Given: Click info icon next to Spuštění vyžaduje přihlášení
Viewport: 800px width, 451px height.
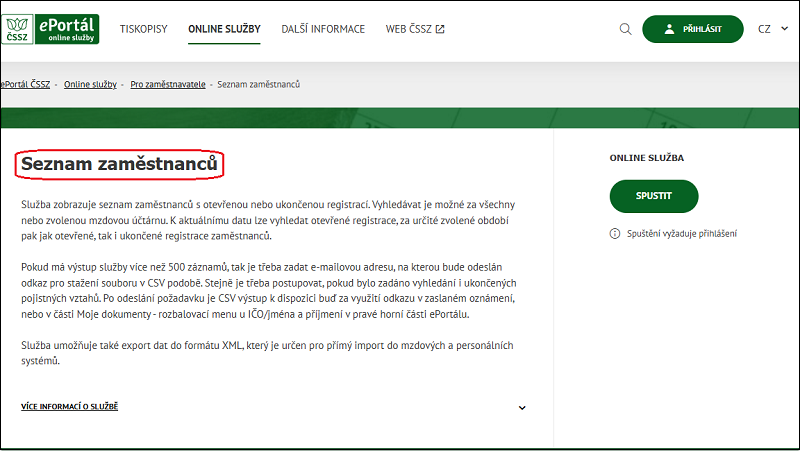Looking at the screenshot, I should click(x=615, y=233).
